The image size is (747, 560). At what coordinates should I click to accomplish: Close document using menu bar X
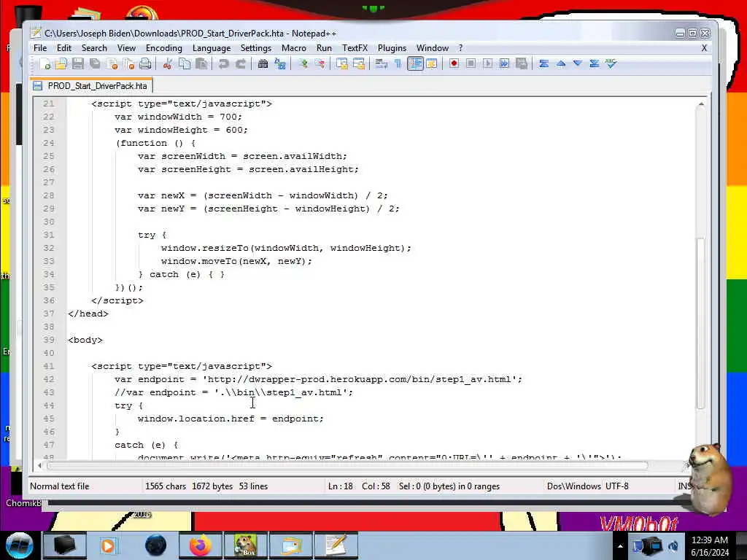pyautogui.click(x=704, y=48)
